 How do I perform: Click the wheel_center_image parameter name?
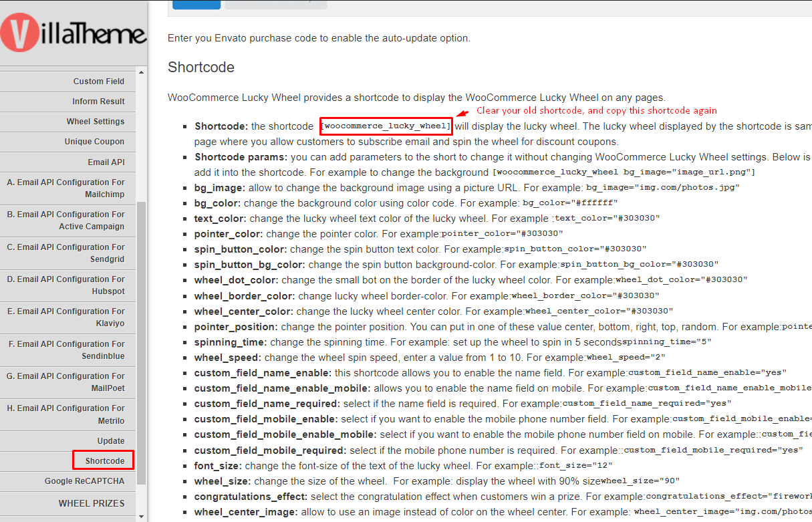coord(246,512)
